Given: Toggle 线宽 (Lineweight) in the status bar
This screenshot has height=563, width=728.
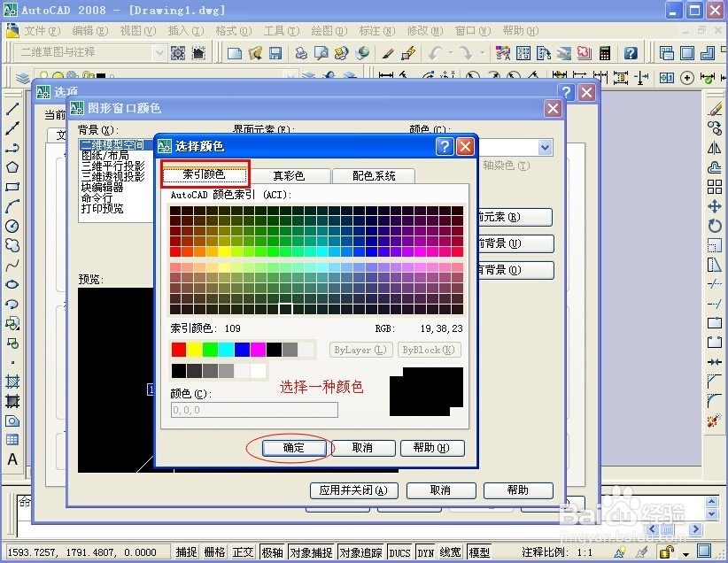Looking at the screenshot, I should (x=451, y=552).
